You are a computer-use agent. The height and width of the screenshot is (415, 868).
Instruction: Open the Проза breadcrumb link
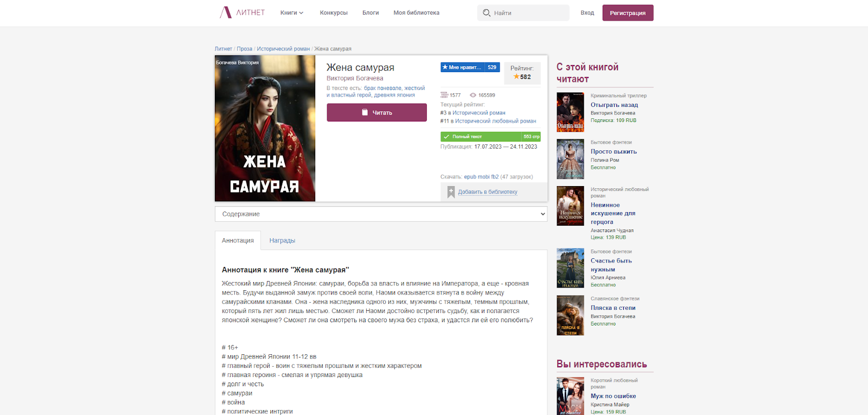244,49
